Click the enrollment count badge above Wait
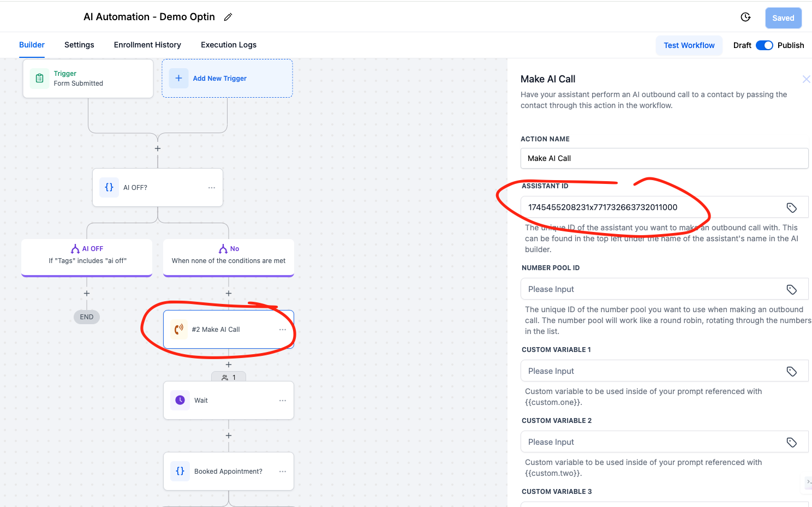Viewport: 812px width, 507px height. tap(228, 377)
